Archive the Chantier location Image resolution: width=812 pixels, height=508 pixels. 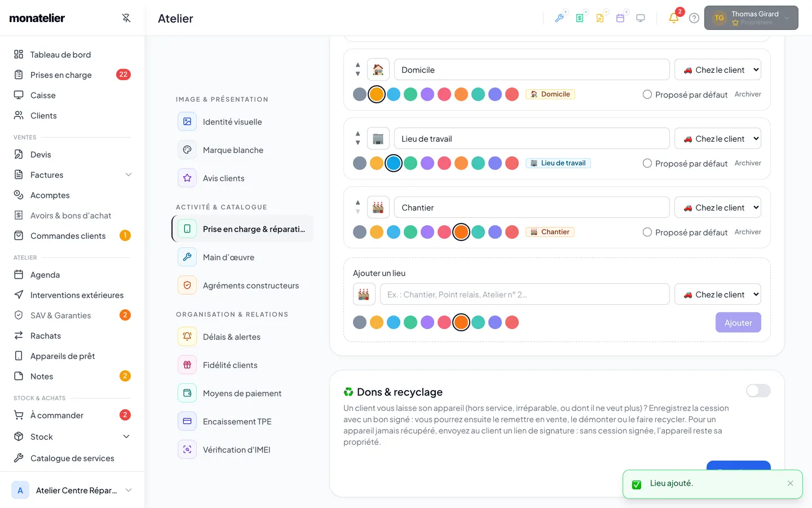[x=748, y=232]
